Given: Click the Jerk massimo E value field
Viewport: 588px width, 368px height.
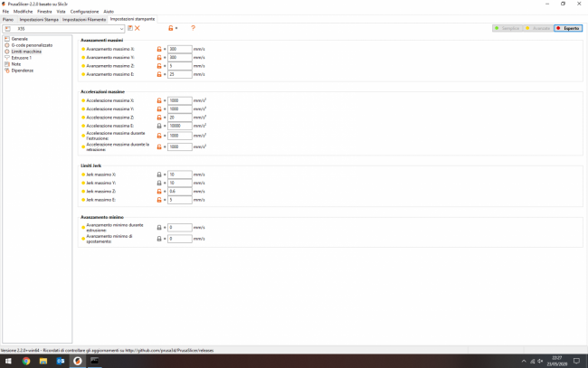Looking at the screenshot, I should pyautogui.click(x=180, y=200).
